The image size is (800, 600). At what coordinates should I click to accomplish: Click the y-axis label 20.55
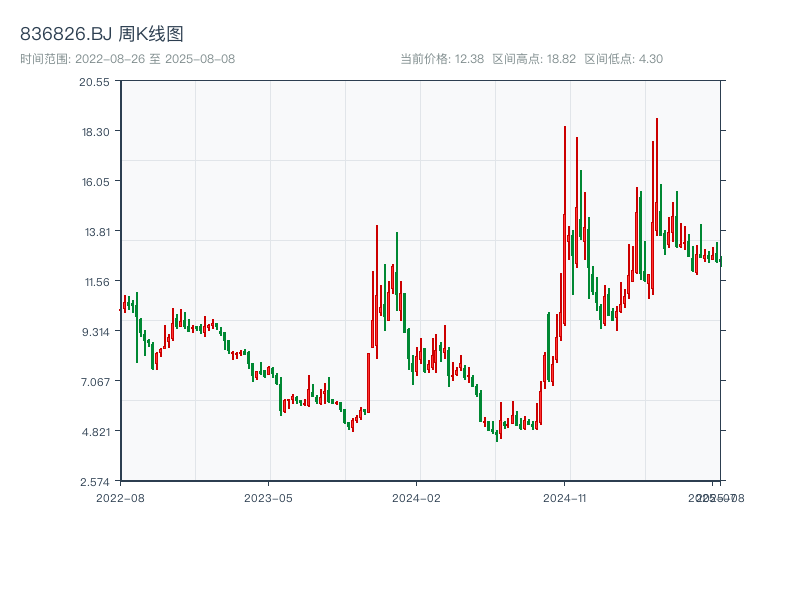coord(94,82)
